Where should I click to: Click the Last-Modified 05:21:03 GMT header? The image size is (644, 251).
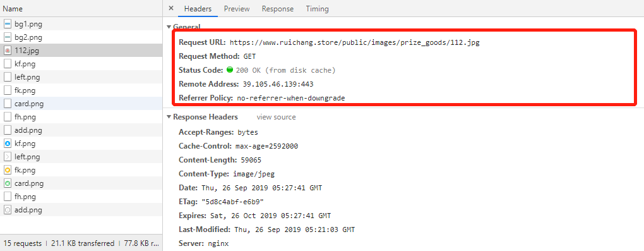tap(266, 230)
